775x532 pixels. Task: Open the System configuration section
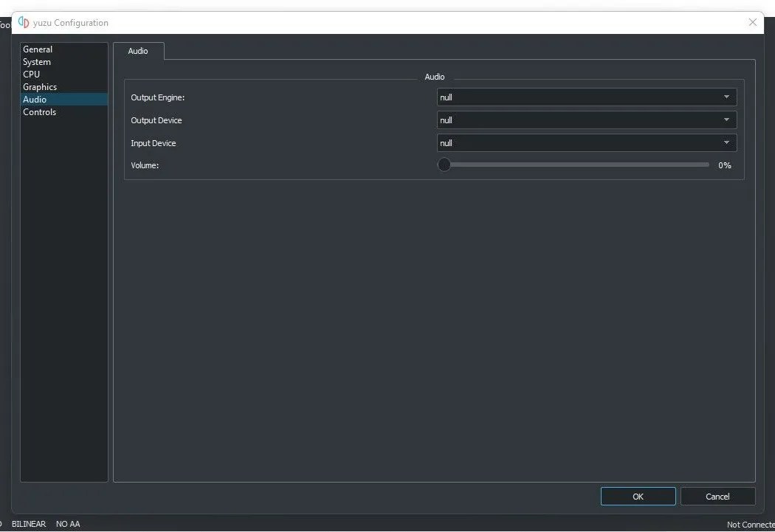(37, 61)
